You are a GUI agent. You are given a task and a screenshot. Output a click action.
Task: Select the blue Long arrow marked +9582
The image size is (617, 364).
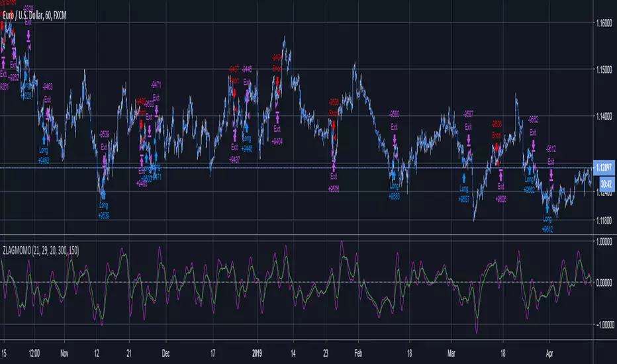[529, 170]
